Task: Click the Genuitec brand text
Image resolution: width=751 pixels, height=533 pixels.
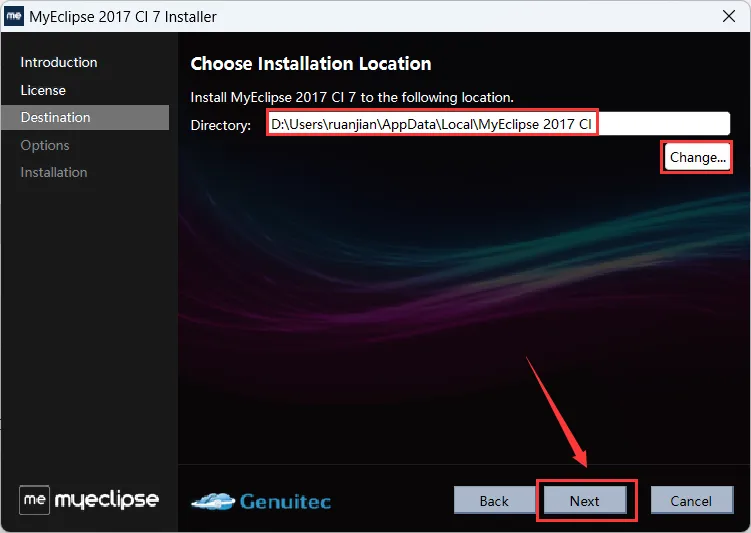Action: 285,501
